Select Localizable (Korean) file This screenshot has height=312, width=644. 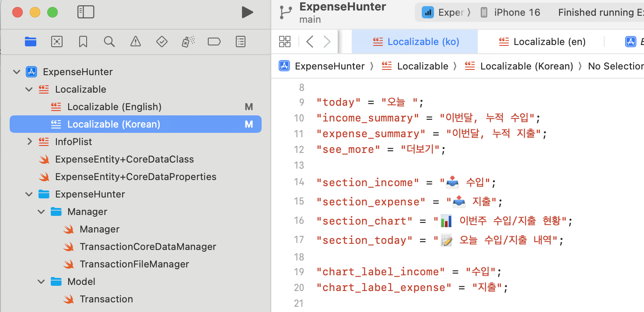pyautogui.click(x=136, y=124)
